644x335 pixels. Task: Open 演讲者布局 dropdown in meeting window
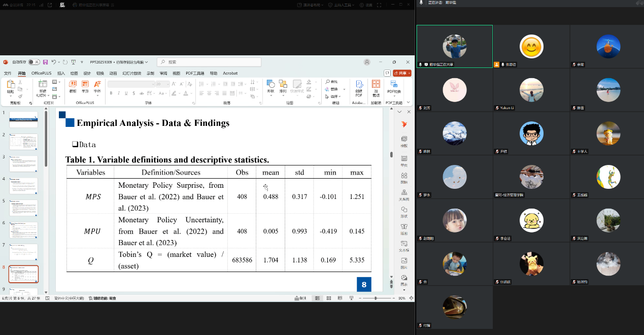tap(311, 5)
